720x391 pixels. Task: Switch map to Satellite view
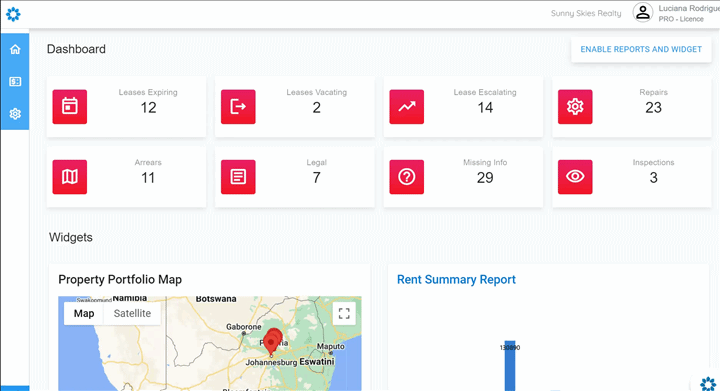tap(132, 313)
